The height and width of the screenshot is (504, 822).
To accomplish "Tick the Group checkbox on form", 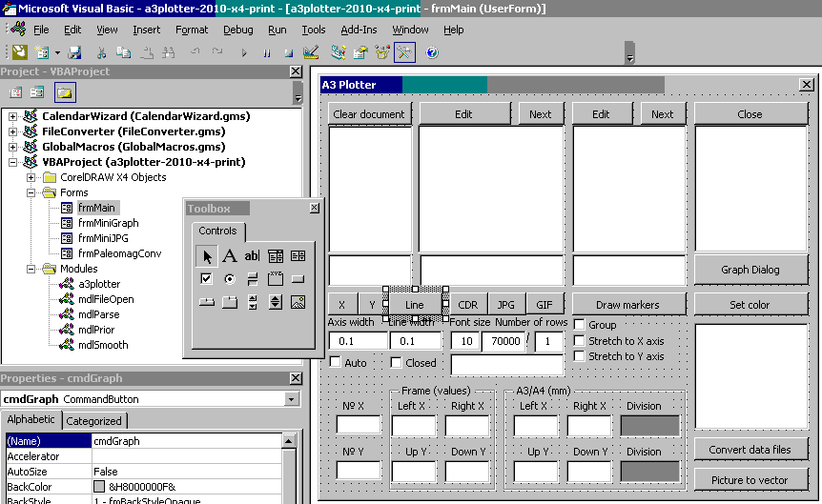I will point(579,324).
